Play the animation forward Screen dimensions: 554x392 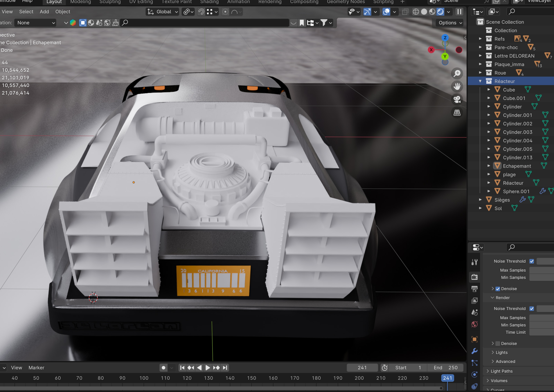208,368
